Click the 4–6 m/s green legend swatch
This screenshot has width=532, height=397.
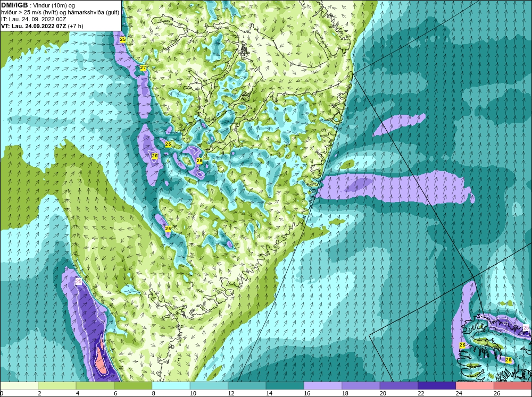pos(95,386)
